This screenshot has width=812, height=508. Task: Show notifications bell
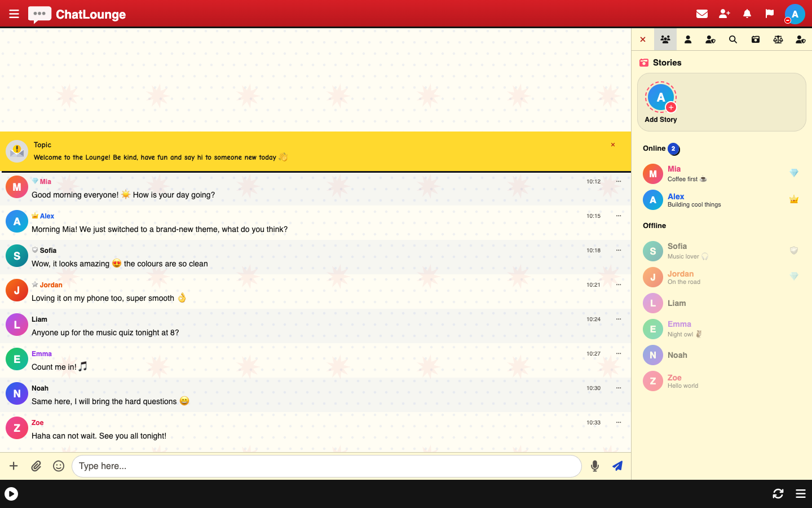tap(747, 14)
